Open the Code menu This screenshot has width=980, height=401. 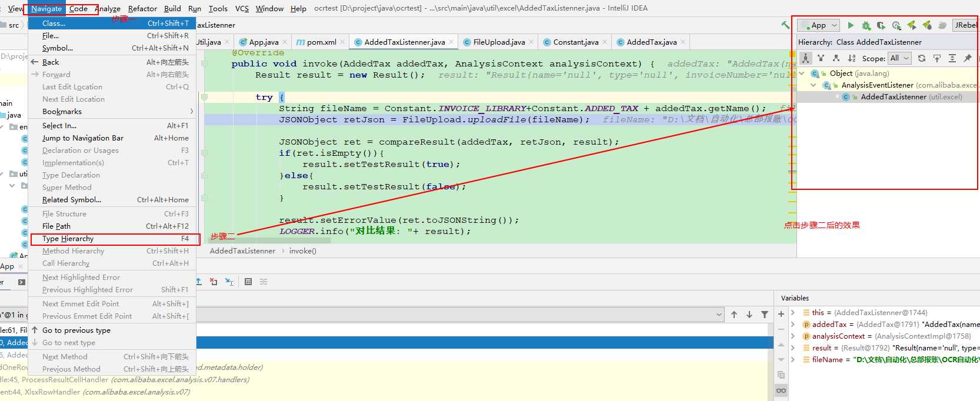(78, 9)
